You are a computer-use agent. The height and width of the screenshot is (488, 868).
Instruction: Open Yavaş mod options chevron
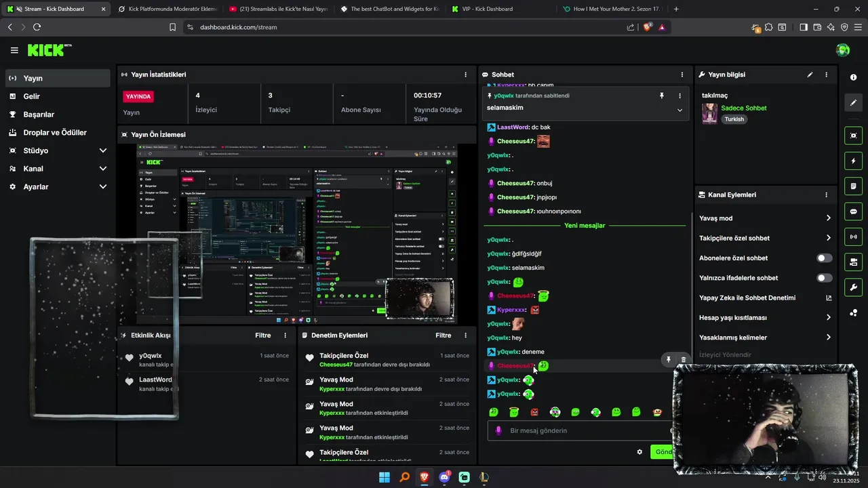coord(828,218)
